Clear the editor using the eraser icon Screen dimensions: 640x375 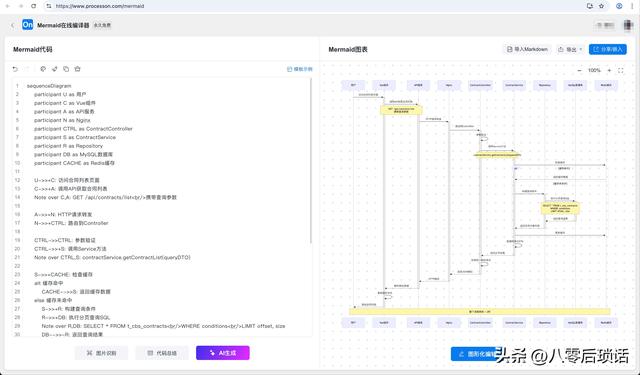point(78,69)
